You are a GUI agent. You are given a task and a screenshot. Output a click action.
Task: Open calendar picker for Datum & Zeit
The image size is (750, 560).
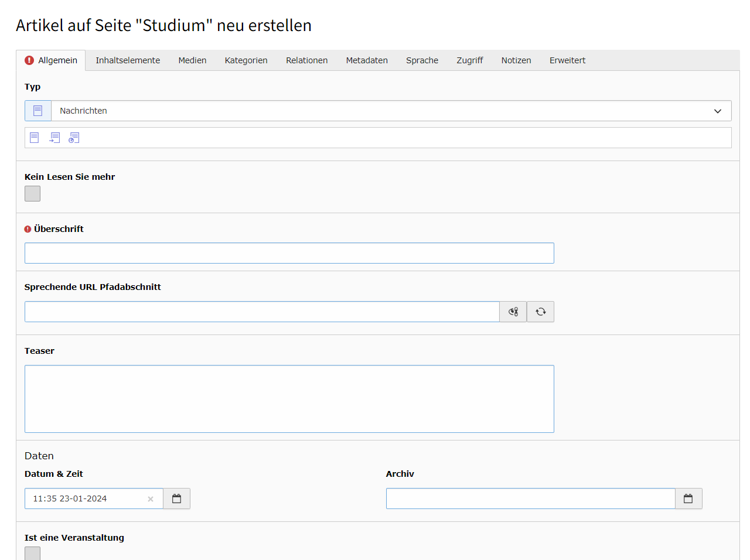(177, 498)
